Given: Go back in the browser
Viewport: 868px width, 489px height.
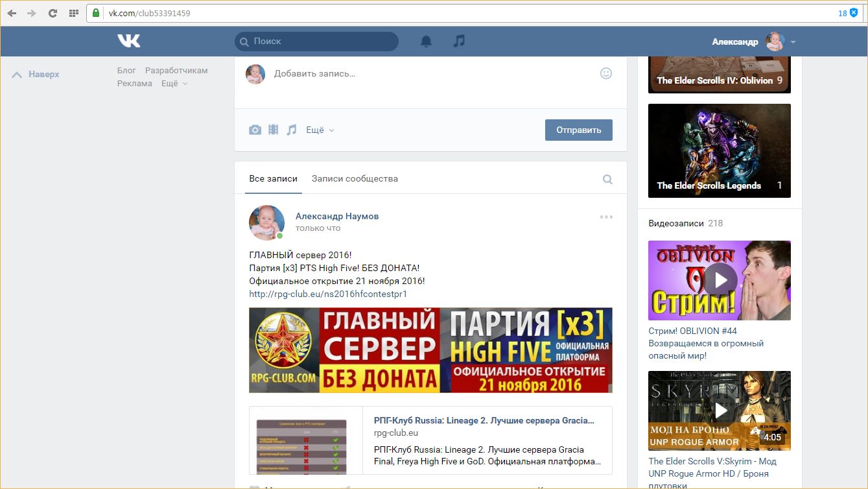Looking at the screenshot, I should [x=12, y=13].
